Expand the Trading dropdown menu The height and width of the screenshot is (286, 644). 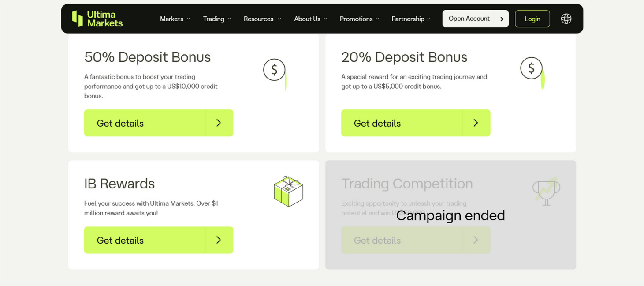pyautogui.click(x=217, y=19)
